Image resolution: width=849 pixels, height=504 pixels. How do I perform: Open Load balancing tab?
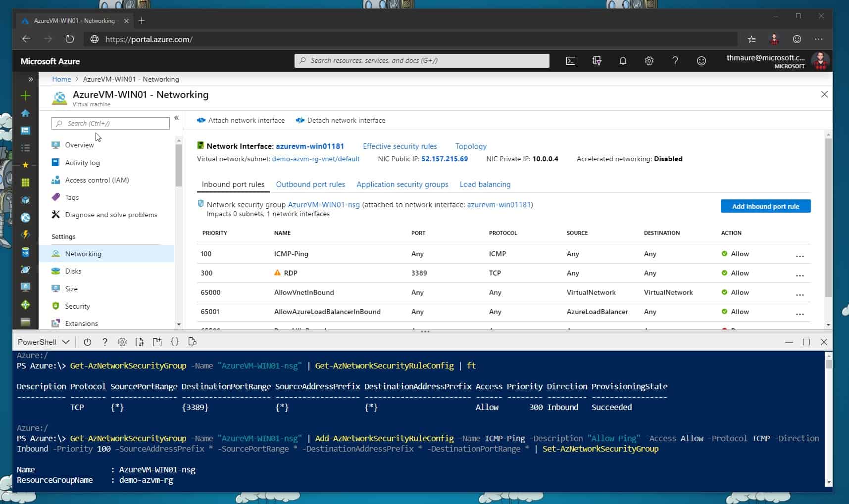[x=485, y=184]
